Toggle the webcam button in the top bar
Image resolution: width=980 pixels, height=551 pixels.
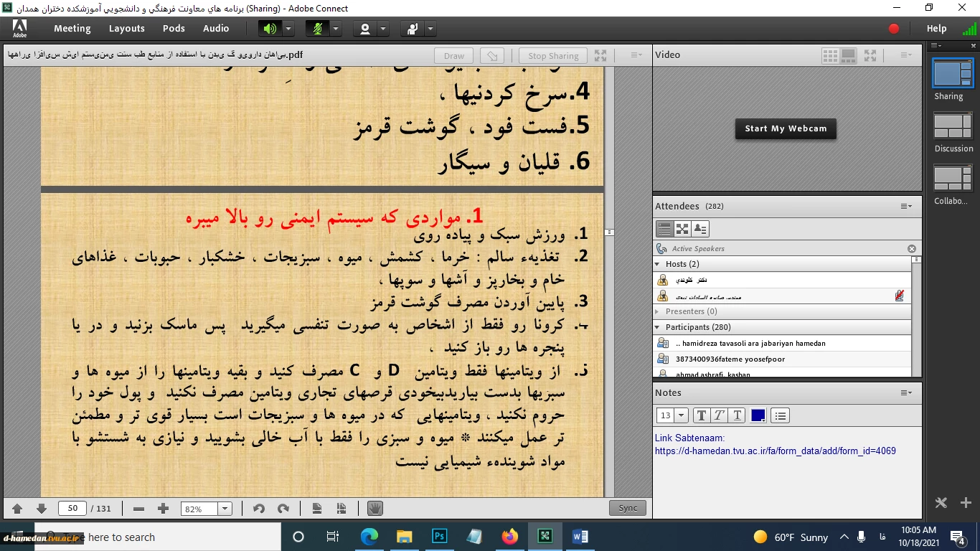[x=365, y=29]
